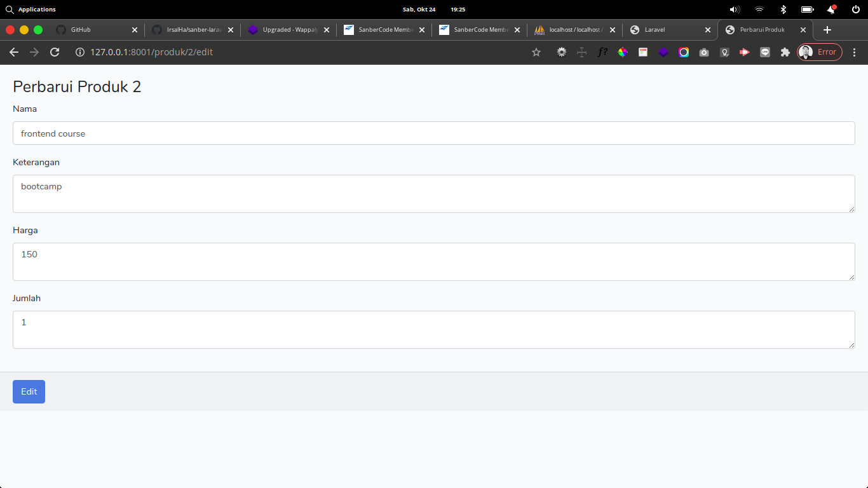Click the profile Error button
This screenshot has width=868, height=488.
pyautogui.click(x=820, y=52)
